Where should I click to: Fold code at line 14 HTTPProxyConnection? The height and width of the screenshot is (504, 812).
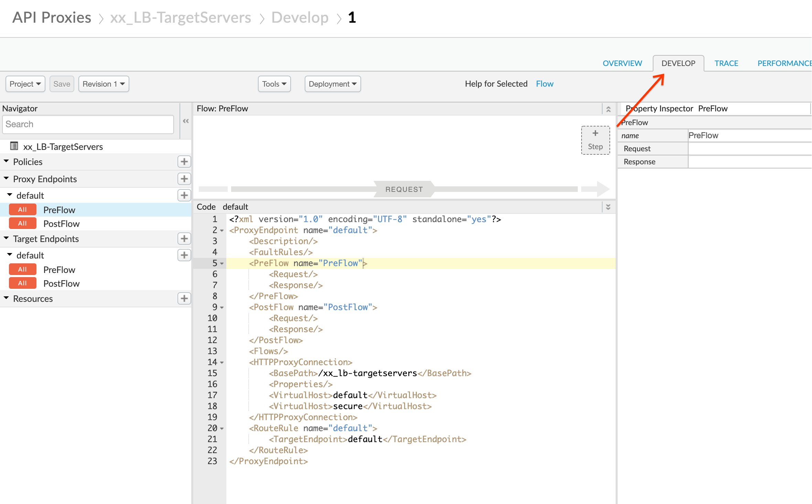tap(222, 363)
